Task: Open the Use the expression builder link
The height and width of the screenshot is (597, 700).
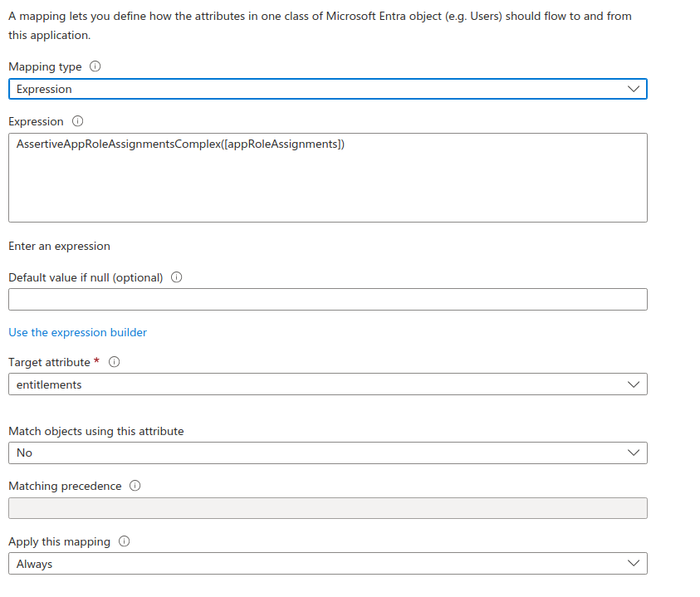Action: 77,332
